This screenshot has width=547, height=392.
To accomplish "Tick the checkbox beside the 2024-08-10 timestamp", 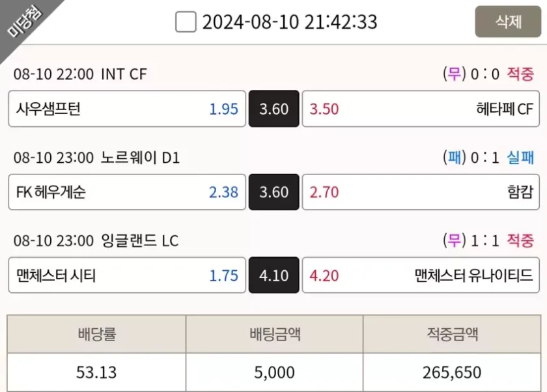I will click(186, 22).
